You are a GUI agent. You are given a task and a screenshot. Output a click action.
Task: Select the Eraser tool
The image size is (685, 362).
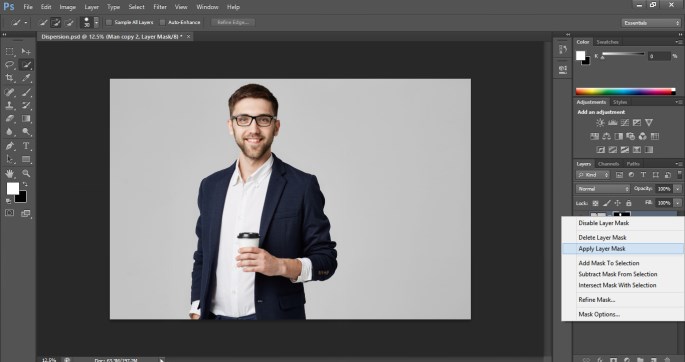(x=9, y=118)
